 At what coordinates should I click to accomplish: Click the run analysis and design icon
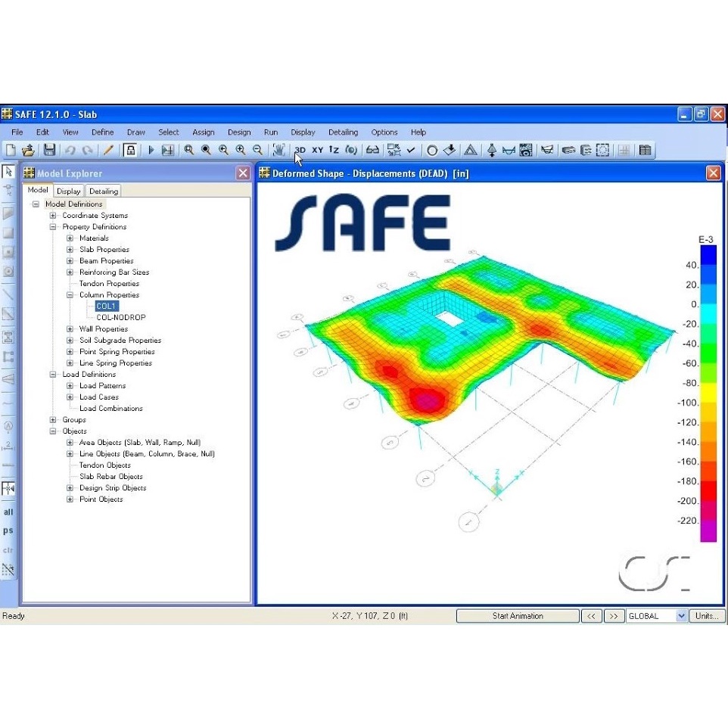(x=167, y=150)
